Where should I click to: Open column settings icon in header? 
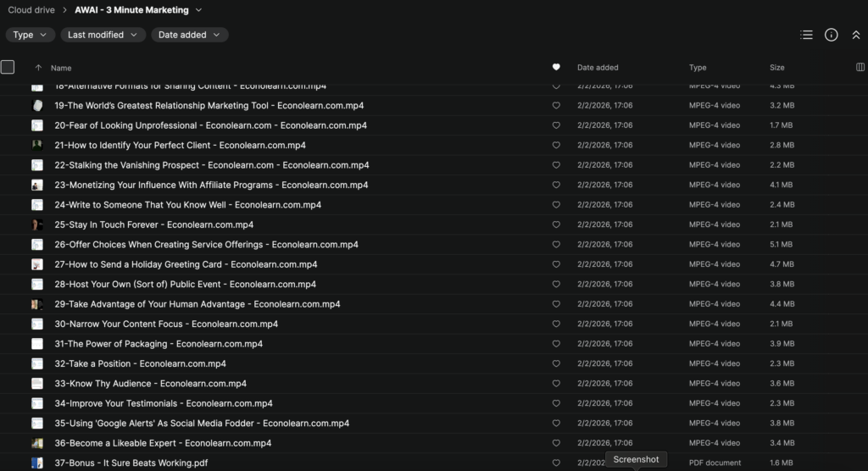(861, 67)
